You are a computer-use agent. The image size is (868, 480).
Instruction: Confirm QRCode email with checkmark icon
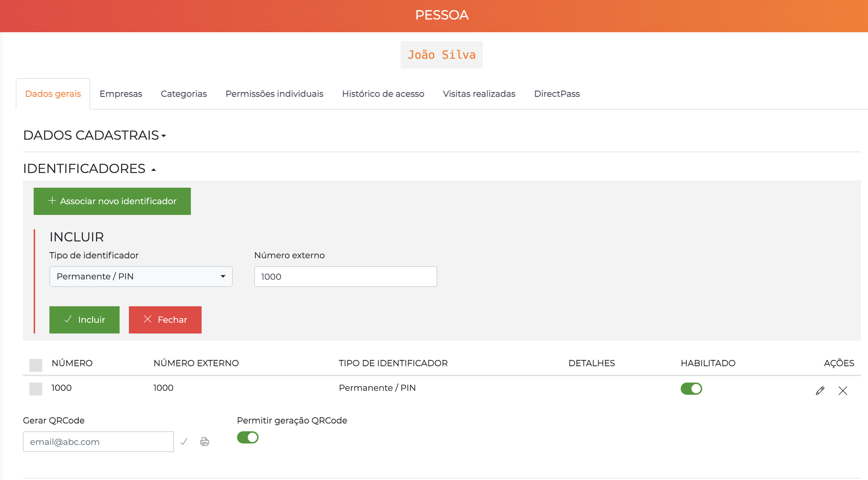pos(184,441)
